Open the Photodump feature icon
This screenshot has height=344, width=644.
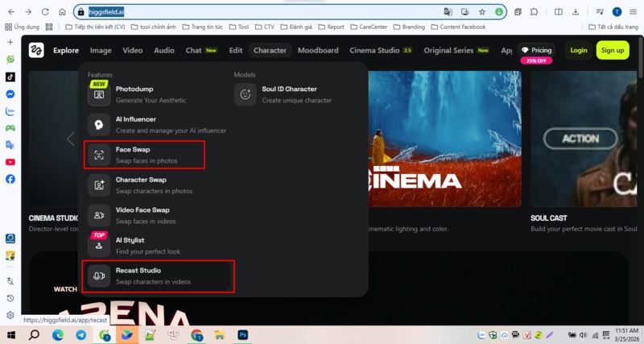(x=99, y=94)
